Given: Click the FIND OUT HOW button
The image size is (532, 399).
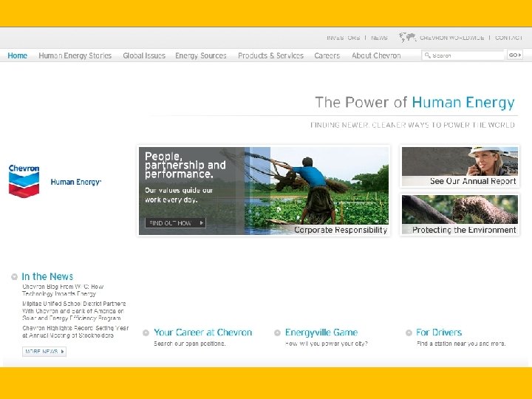Looking at the screenshot, I should [175, 223].
